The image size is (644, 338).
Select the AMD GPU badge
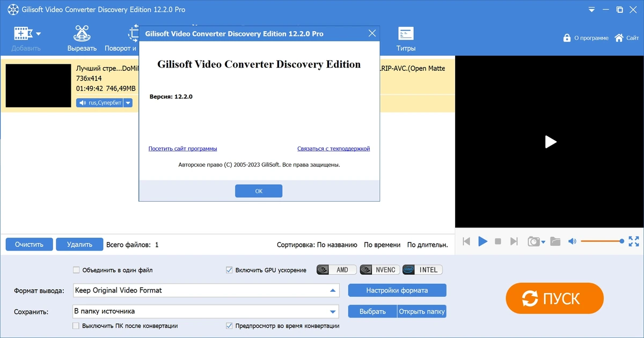336,270
